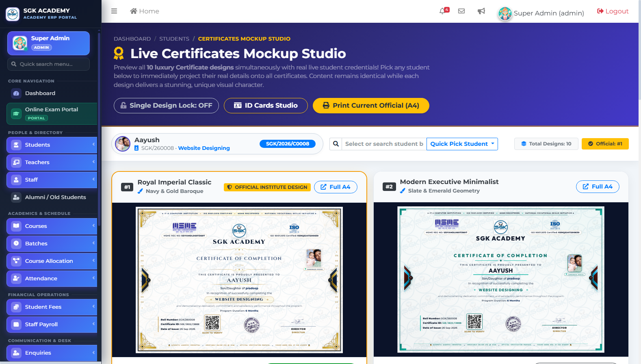The height and width of the screenshot is (364, 641).
Task: Click the Attendance icon in sidebar
Action: [x=16, y=278]
